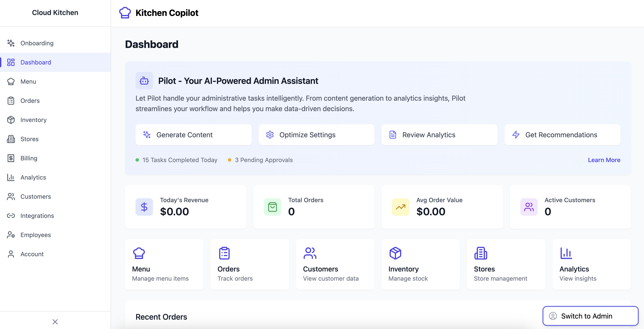Click the Avg Order Value trend icon
The height and width of the screenshot is (329, 644).
[x=400, y=207]
